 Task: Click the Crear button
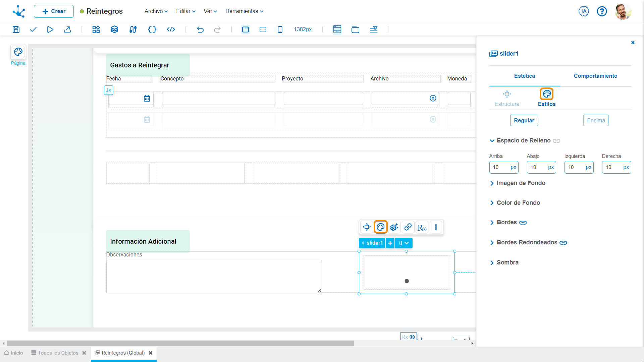(x=54, y=11)
